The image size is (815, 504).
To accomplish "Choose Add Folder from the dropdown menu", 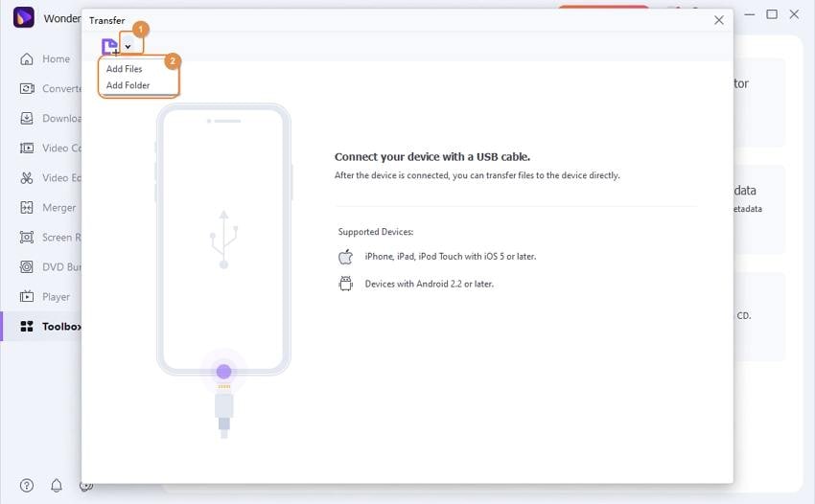I will [x=128, y=85].
